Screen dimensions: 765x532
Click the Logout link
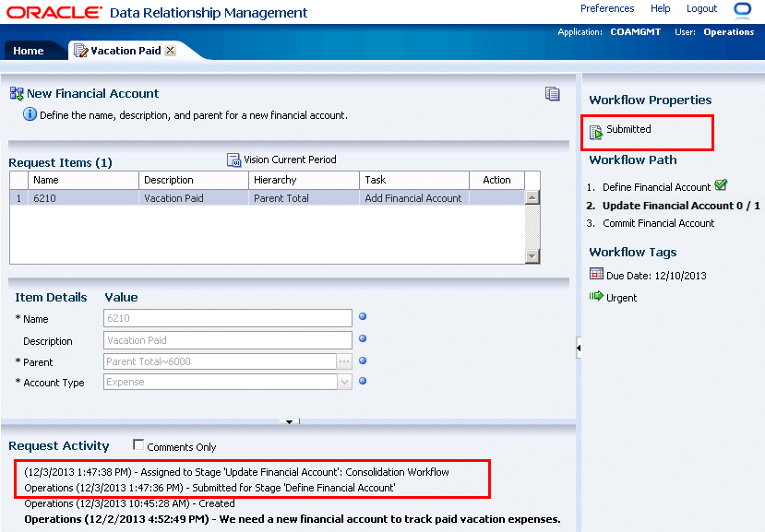(701, 8)
